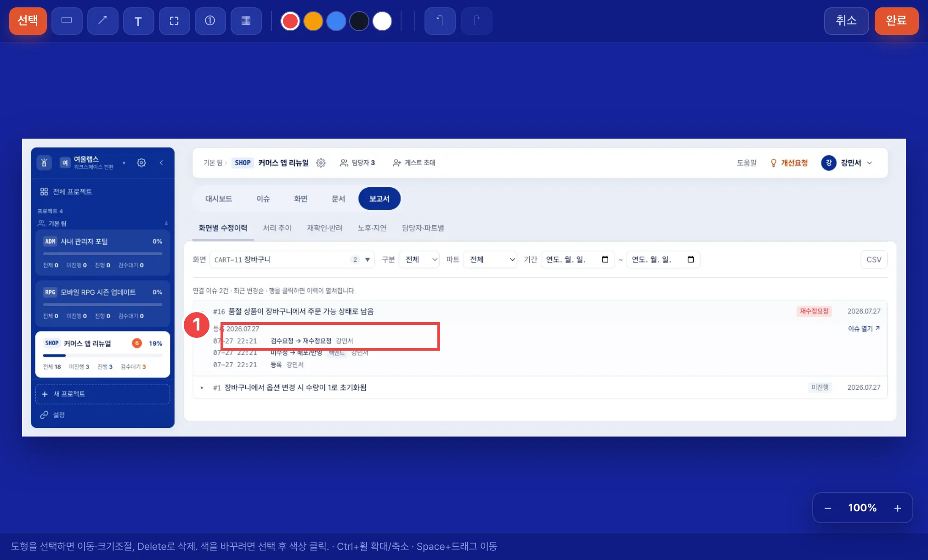Switch to the 이슈 tab
Viewport: 928px width, 560px height.
pos(263,199)
